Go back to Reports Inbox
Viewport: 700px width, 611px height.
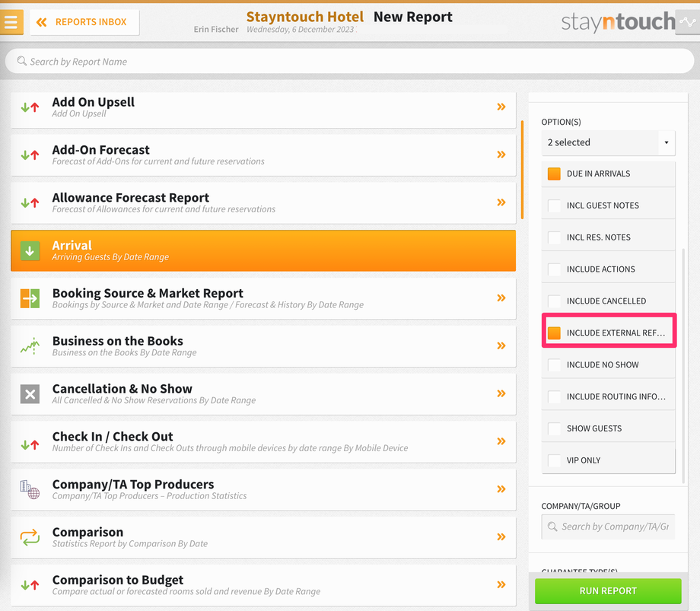(x=84, y=22)
